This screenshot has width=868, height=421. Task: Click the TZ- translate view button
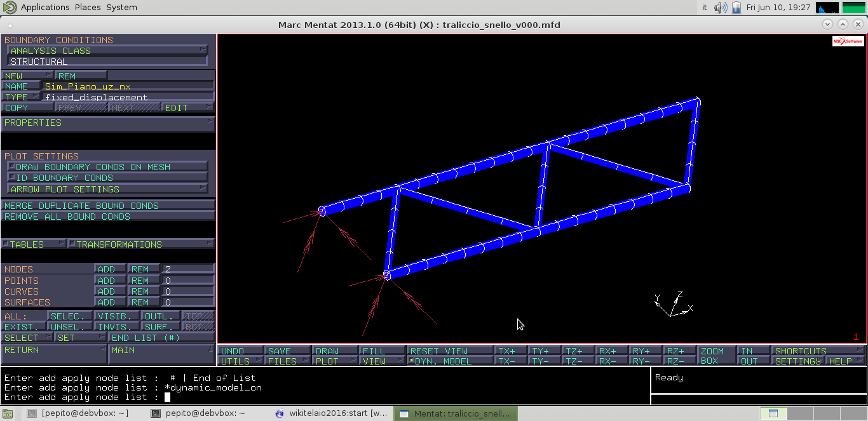coord(579,361)
